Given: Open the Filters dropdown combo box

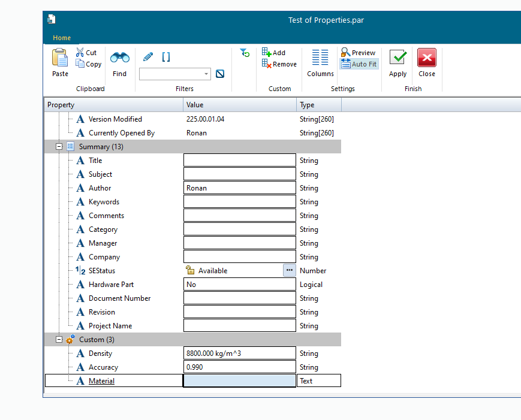Looking at the screenshot, I should pos(206,74).
